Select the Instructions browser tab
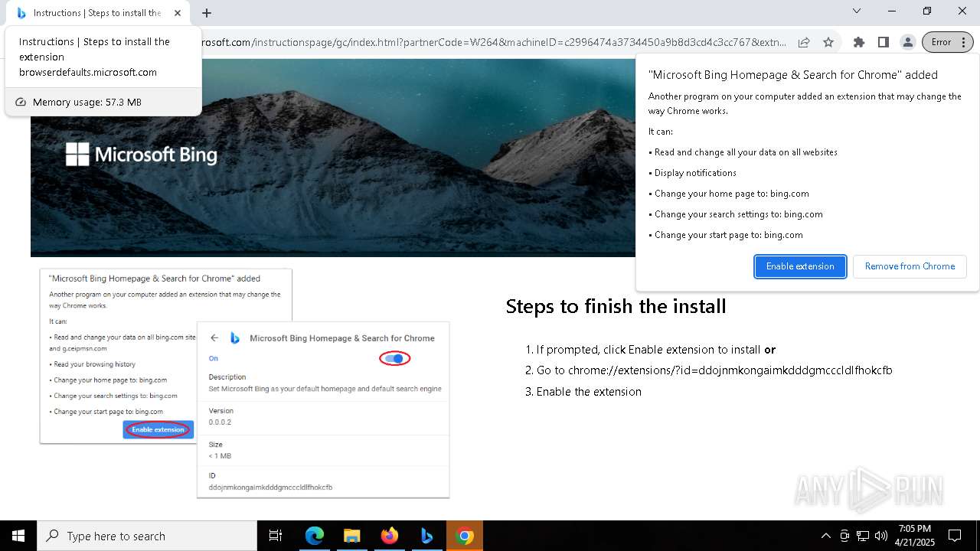 point(98,13)
